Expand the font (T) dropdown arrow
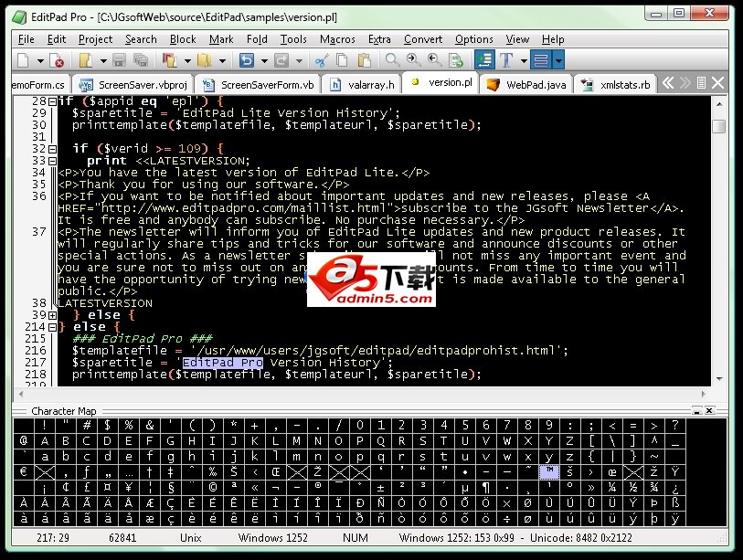Screen dimensions: 743x560 (524, 60)
